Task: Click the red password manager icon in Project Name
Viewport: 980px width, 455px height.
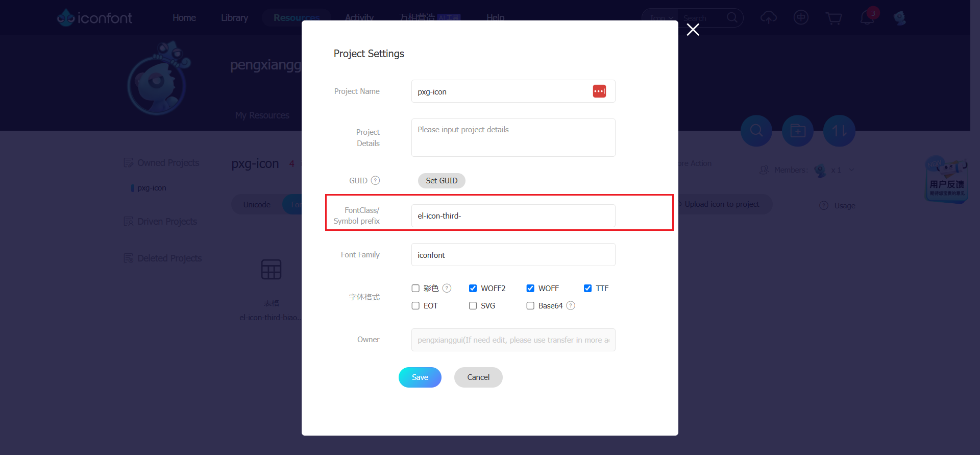Action: [x=599, y=91]
